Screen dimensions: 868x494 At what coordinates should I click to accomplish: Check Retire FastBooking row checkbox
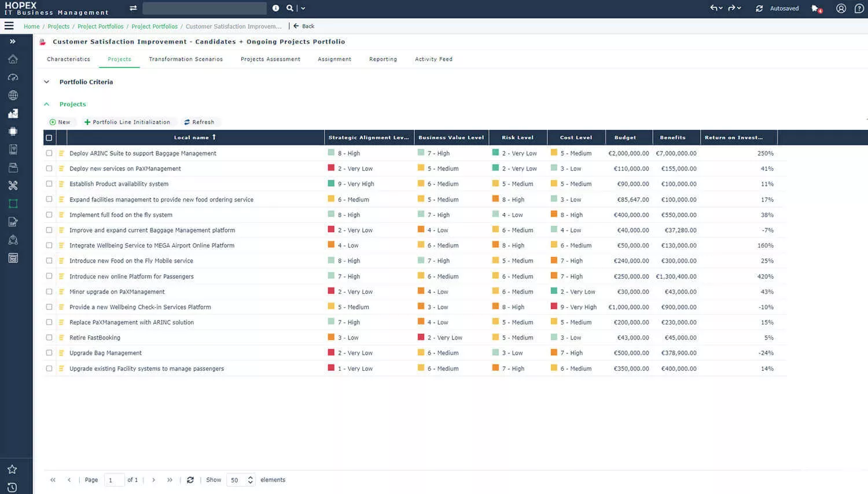(x=49, y=337)
